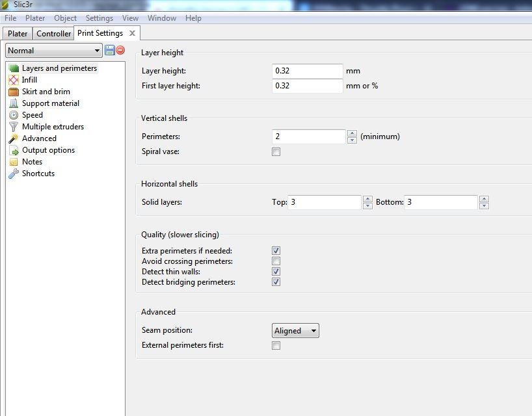Screen dimensions: 532x416
Task: Select Layers and perimeters in sidebar
Action: (x=59, y=68)
